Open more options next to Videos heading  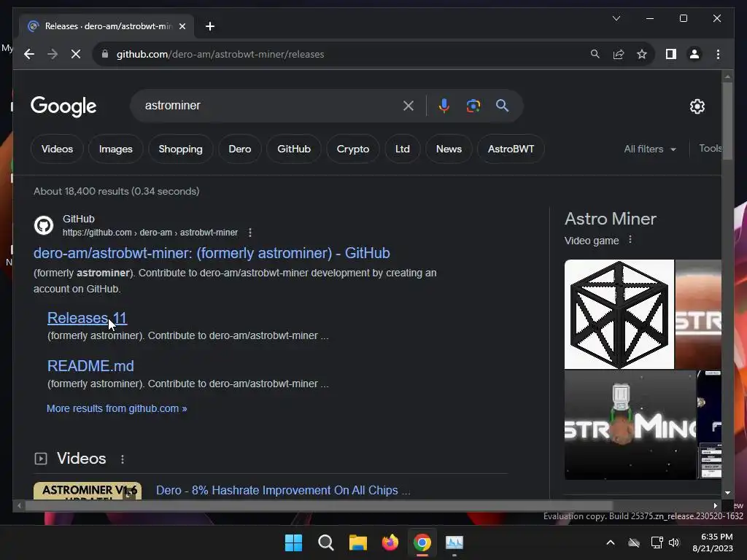(x=123, y=459)
